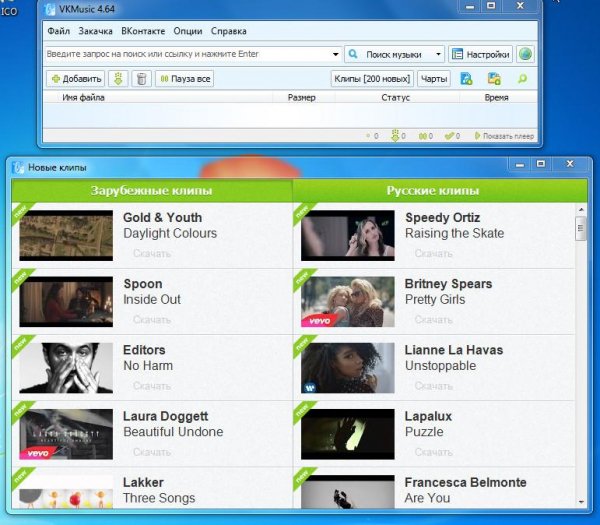The height and width of the screenshot is (525, 600).
Task: Open Editors No Harm thumbnail
Action: 66,368
